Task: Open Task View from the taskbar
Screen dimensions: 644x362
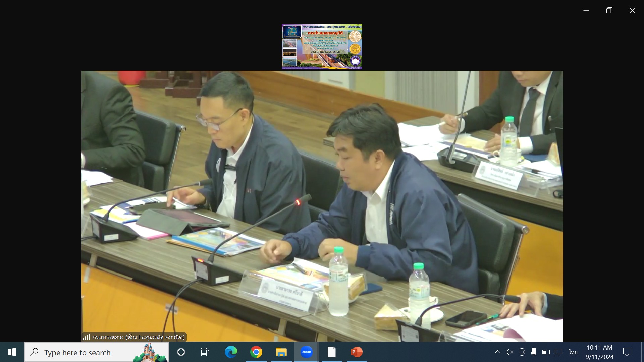Action: pos(205,352)
